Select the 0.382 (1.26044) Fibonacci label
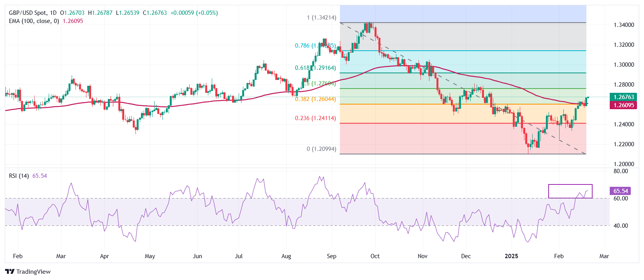The image size is (644, 280). tap(315, 99)
